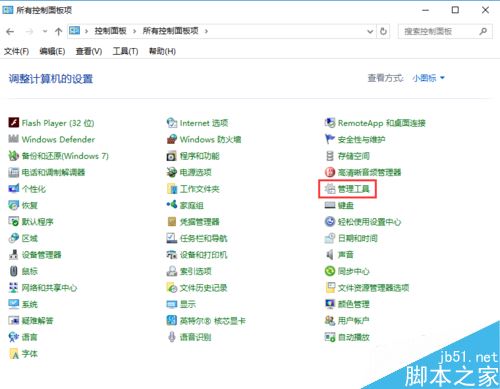
Task: Open the 程序和功能 link
Action: tap(199, 156)
